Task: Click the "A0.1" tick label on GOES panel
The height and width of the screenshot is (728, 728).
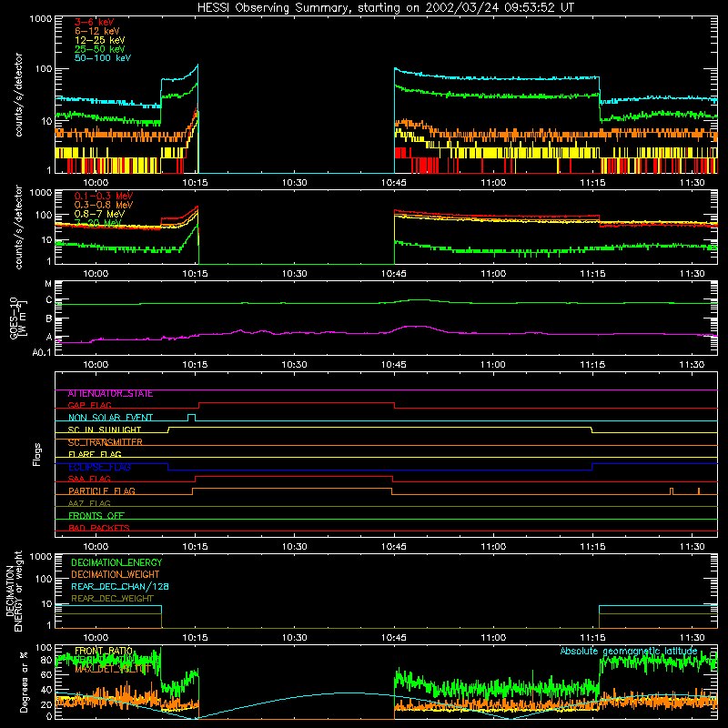Action: click(x=42, y=352)
